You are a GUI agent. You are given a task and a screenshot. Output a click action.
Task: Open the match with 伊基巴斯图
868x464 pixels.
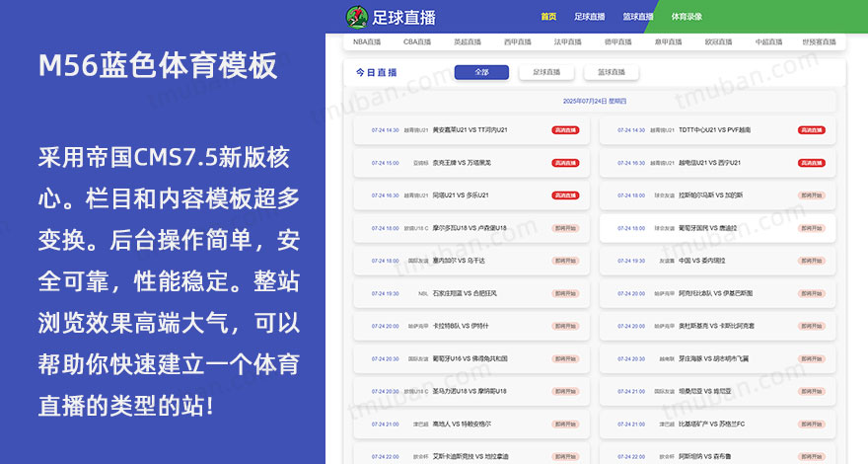(x=717, y=293)
